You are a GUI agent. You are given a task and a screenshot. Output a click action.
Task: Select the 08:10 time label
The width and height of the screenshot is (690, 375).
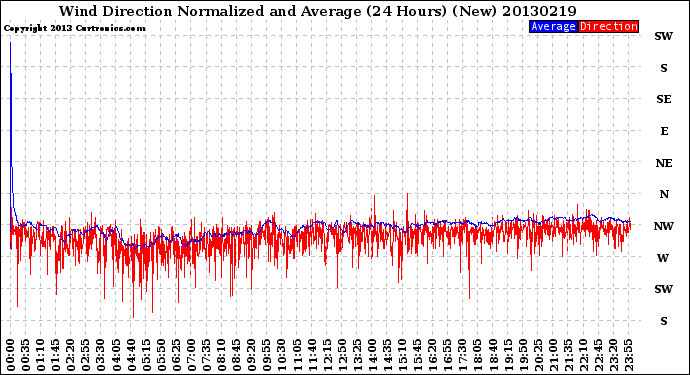(221, 355)
